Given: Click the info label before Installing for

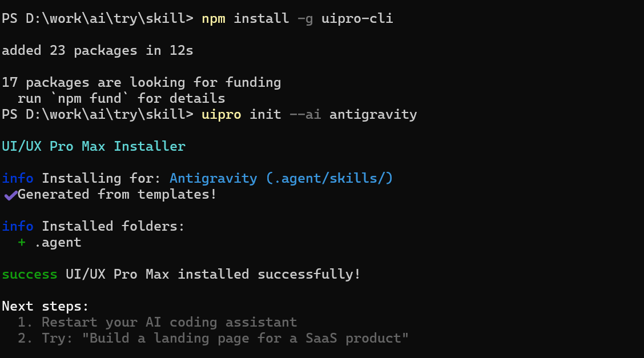Looking at the screenshot, I should coord(18,179).
